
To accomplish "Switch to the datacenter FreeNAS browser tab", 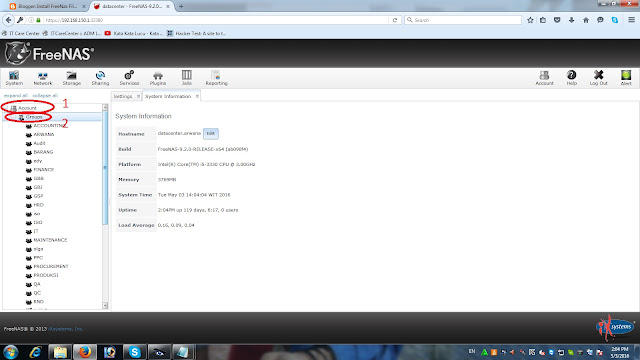I will coord(132,6).
